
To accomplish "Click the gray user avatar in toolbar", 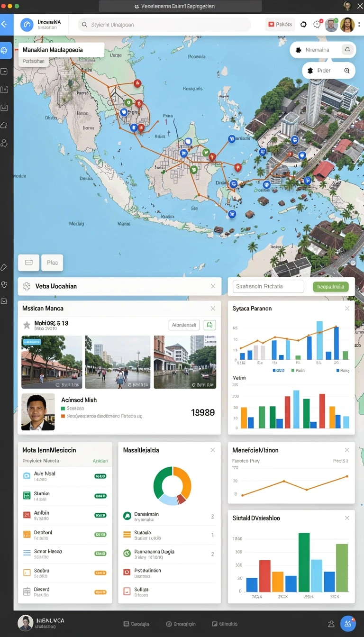I will (331, 25).
